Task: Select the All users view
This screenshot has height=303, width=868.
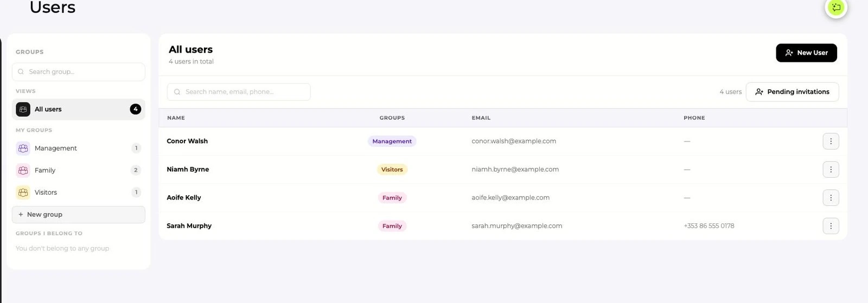Action: pyautogui.click(x=79, y=109)
